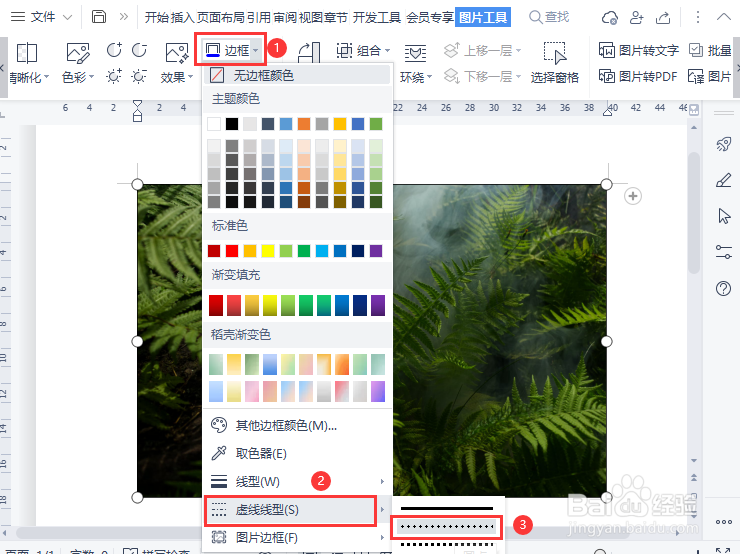Click the layout options plus icon
Screen dimensions: 740x554
(x=633, y=196)
